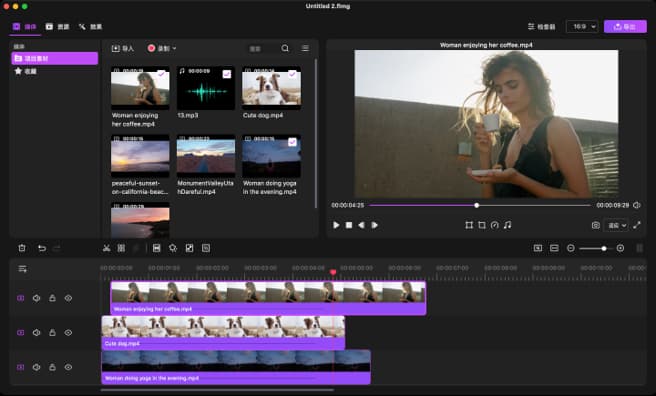The height and width of the screenshot is (396, 656).
Task: Zoom in the timeline with the plus icon
Action: (x=620, y=248)
